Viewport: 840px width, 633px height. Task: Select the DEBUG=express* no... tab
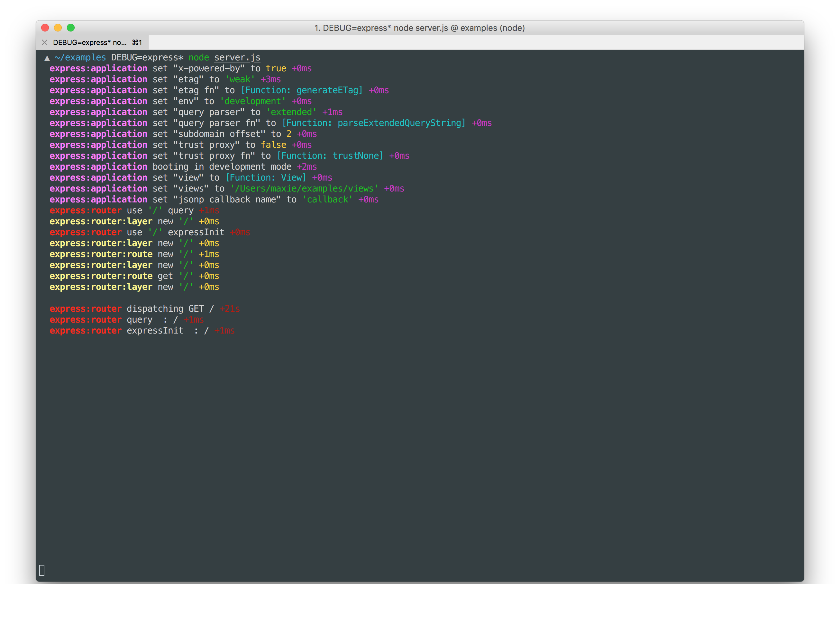[90, 42]
